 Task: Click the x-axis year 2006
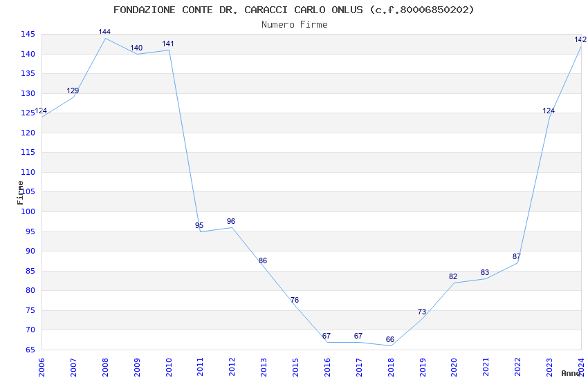[x=42, y=368]
